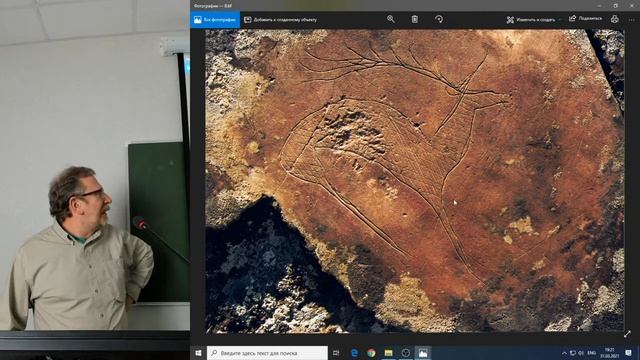This screenshot has width=640, height=360.
Task: Click 'Добавить к созданному объекту' button
Action: coord(280,20)
